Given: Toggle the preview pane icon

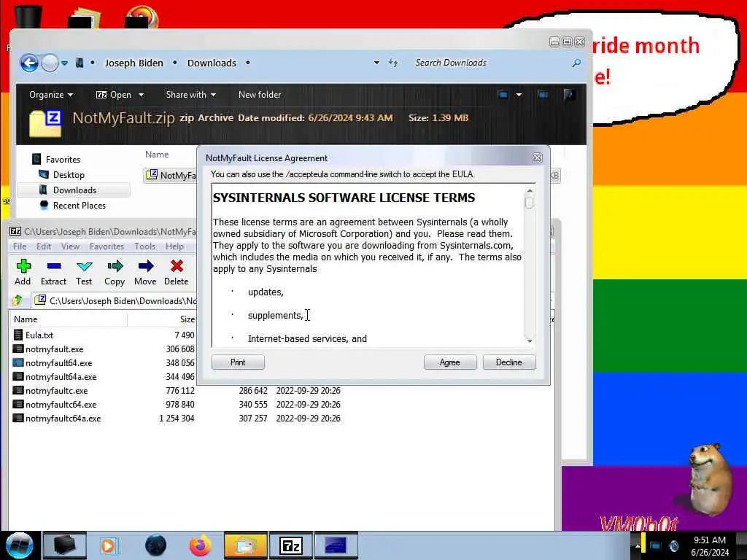Looking at the screenshot, I should [x=543, y=95].
